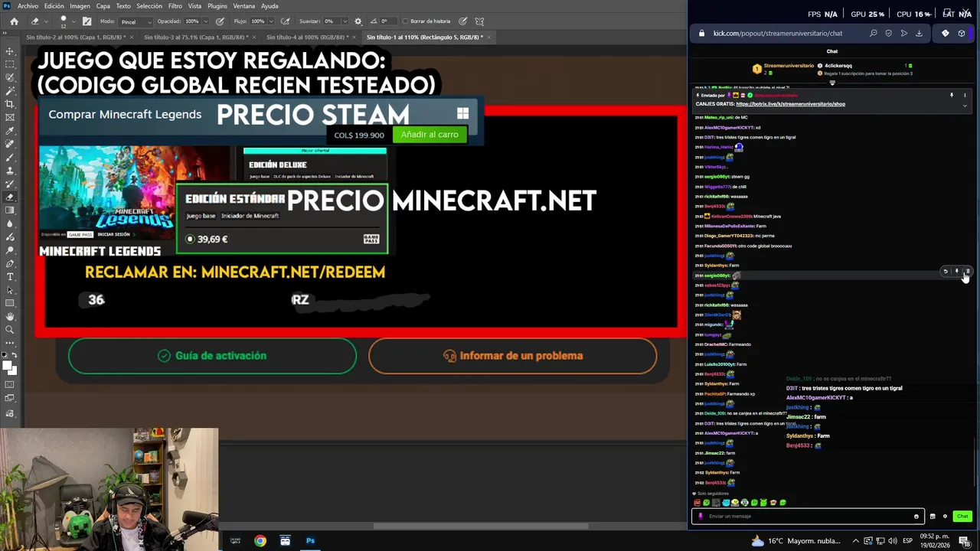Switch to Sin título-4 document tab
This screenshot has width=980, height=551.
pos(308,37)
